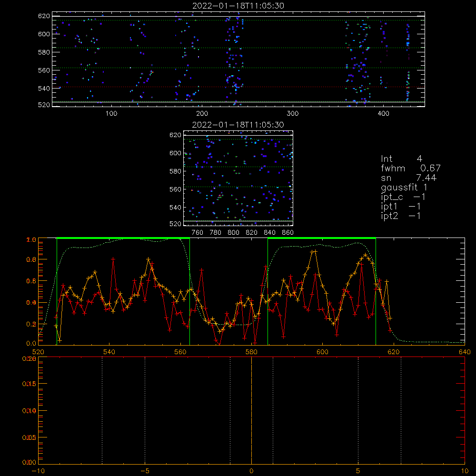Click x-axis label 760 on the middle plot
This screenshot has height=476, width=476.
[x=198, y=233]
